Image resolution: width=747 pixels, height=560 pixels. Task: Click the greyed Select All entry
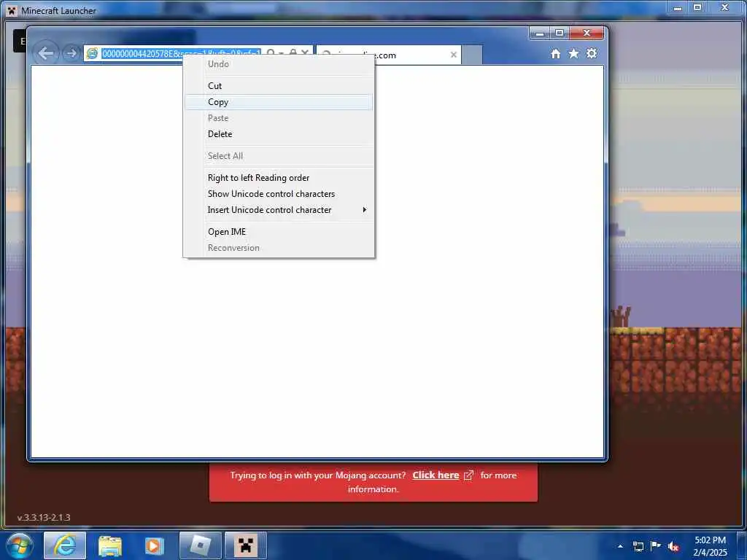coord(279,156)
